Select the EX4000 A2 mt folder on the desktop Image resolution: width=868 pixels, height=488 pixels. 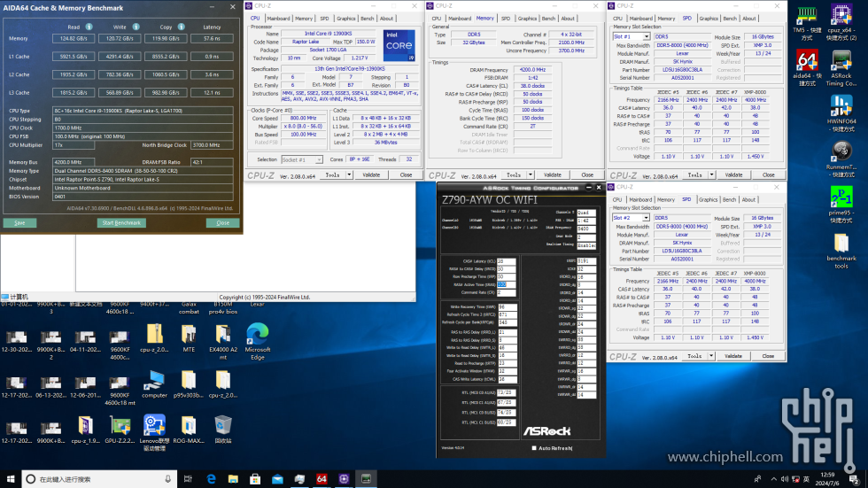223,342
